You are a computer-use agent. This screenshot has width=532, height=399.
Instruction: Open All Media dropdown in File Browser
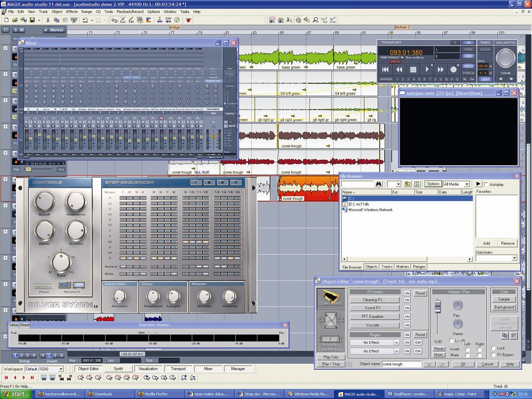(467, 184)
